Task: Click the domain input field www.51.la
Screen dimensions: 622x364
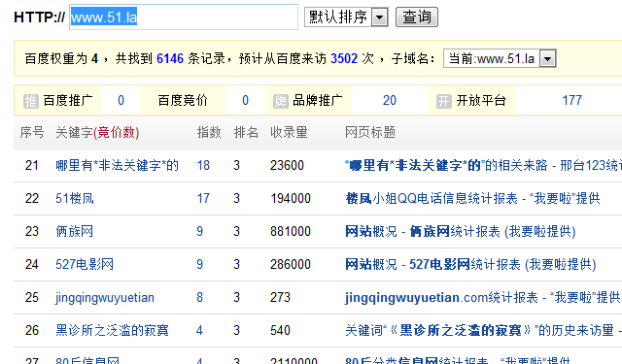Action: (x=184, y=17)
